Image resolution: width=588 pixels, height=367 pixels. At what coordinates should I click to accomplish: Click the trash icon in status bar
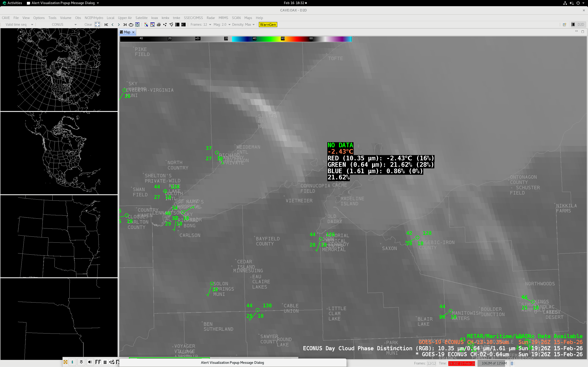[512, 363]
